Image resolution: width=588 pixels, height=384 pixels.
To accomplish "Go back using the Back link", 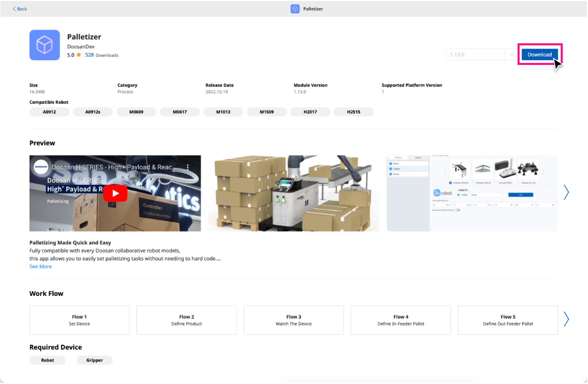I will point(20,9).
